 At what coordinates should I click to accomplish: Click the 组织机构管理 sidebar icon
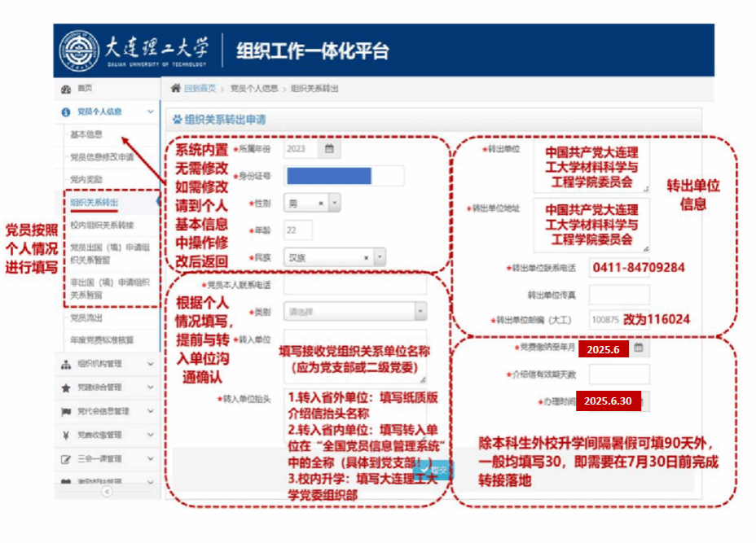coord(66,365)
